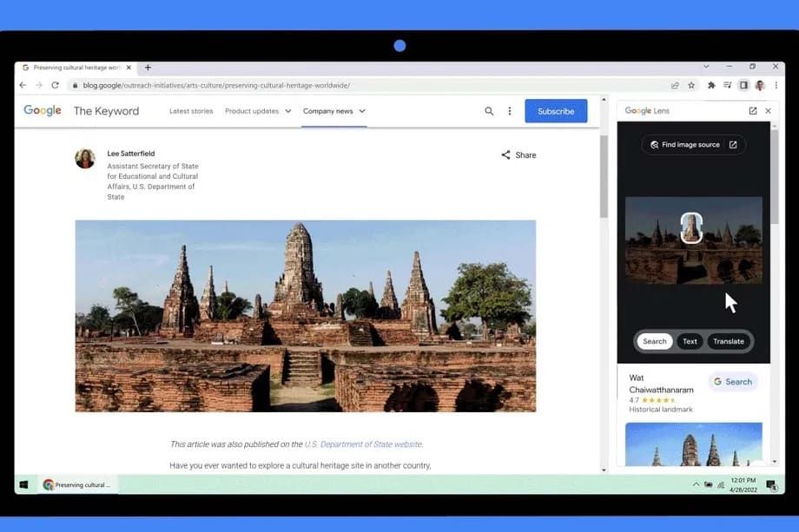Open the Chrome profile avatar
Image resolution: width=799 pixels, height=532 pixels.
(759, 85)
